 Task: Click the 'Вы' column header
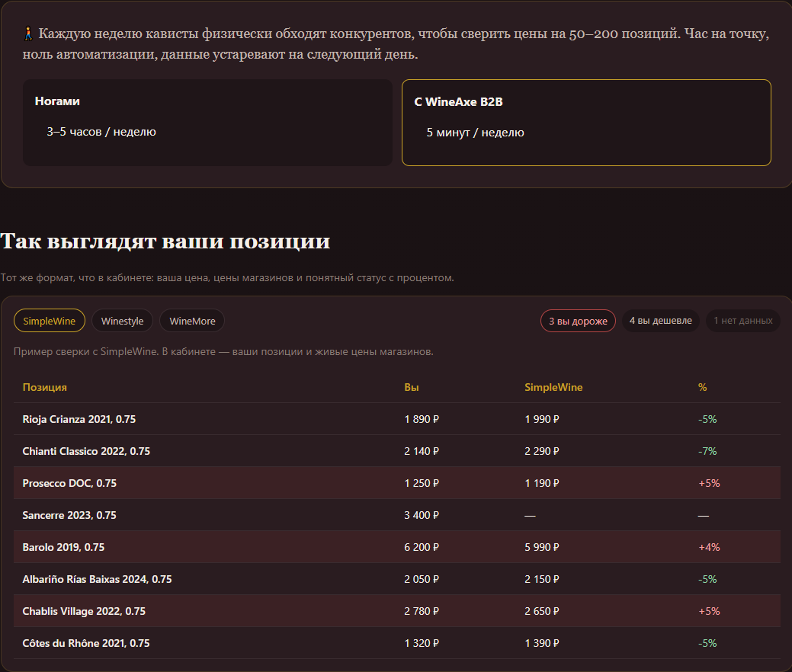[x=411, y=387]
